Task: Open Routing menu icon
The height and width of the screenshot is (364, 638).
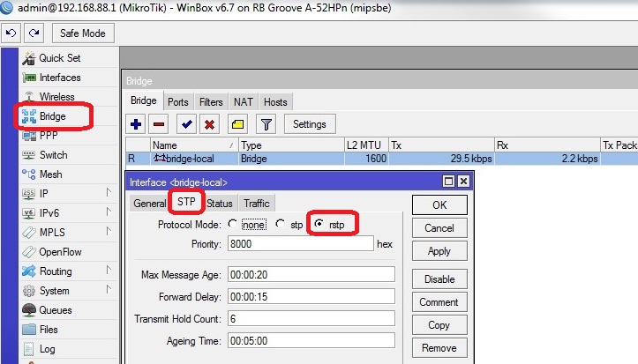Action: [29, 271]
